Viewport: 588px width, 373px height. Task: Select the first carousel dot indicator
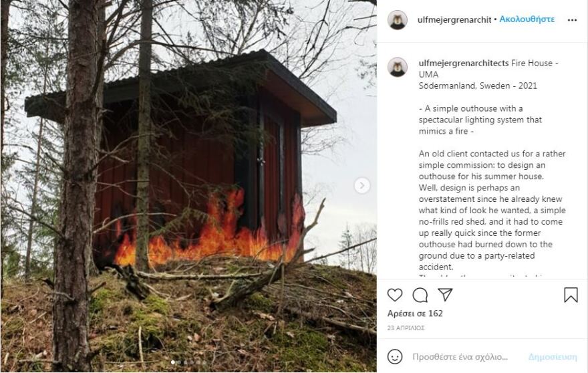click(173, 362)
